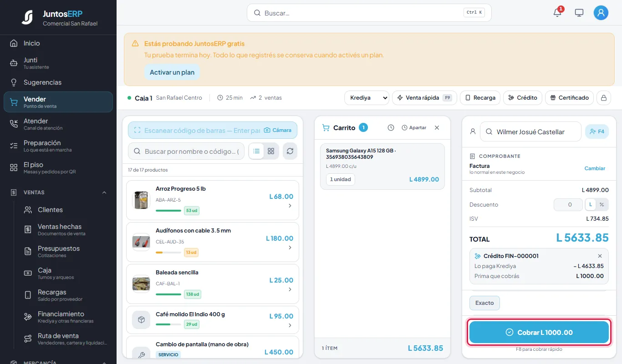Expand Audífonos con cable details chevron

coord(290,248)
